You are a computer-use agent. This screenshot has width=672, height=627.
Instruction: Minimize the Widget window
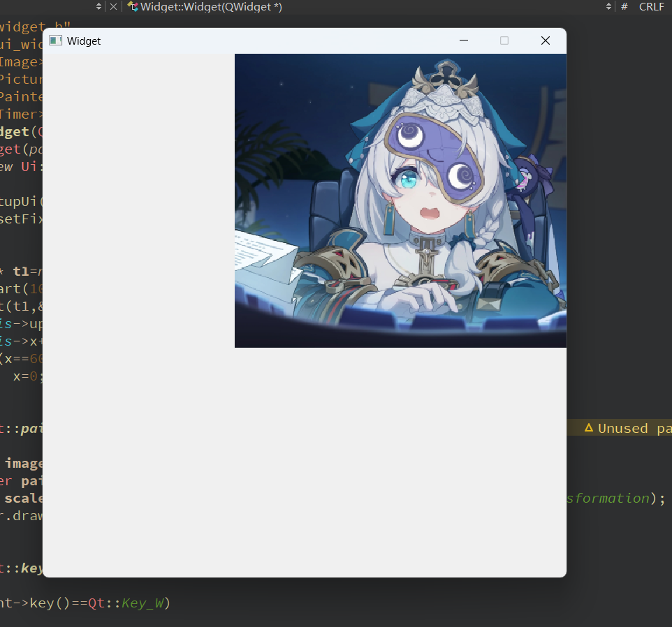464,40
